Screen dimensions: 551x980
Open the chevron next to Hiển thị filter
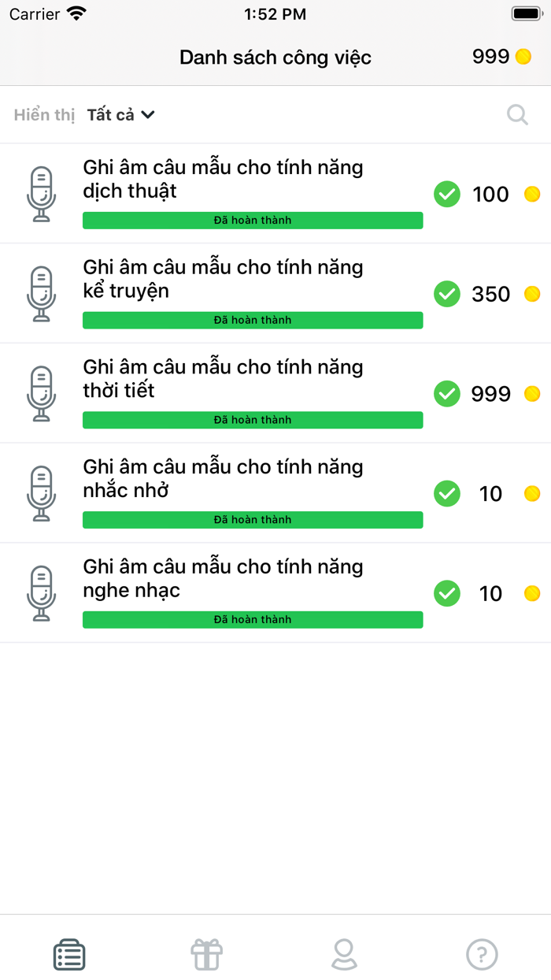[x=149, y=114]
